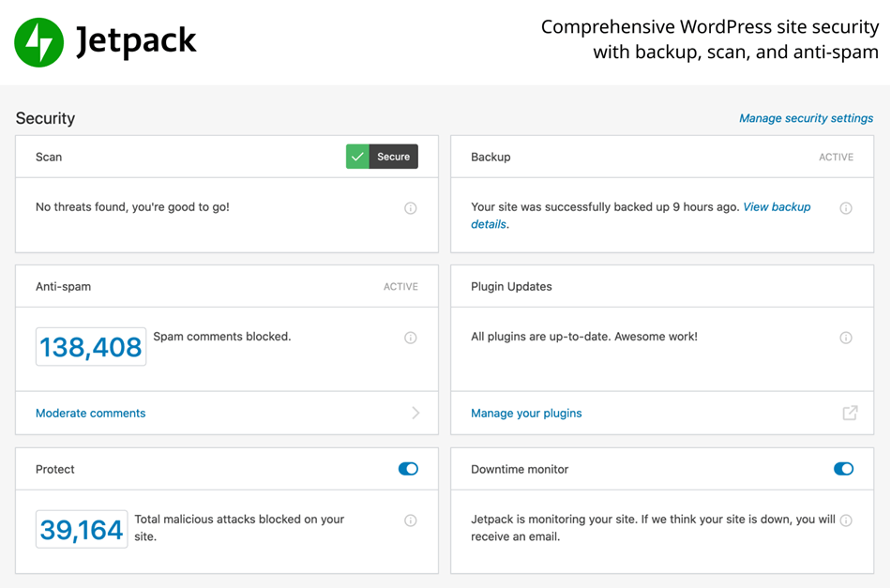The height and width of the screenshot is (588, 891).
Task: Click the 138,408 spam count
Action: coord(91,347)
